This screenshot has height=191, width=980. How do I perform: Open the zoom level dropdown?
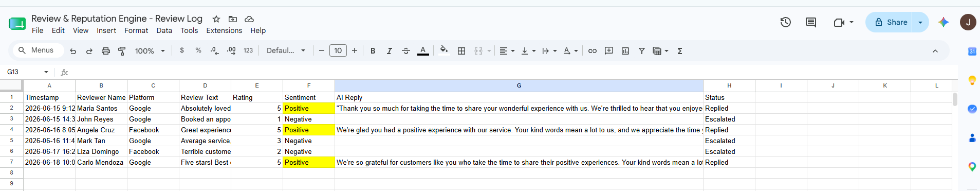(150, 51)
